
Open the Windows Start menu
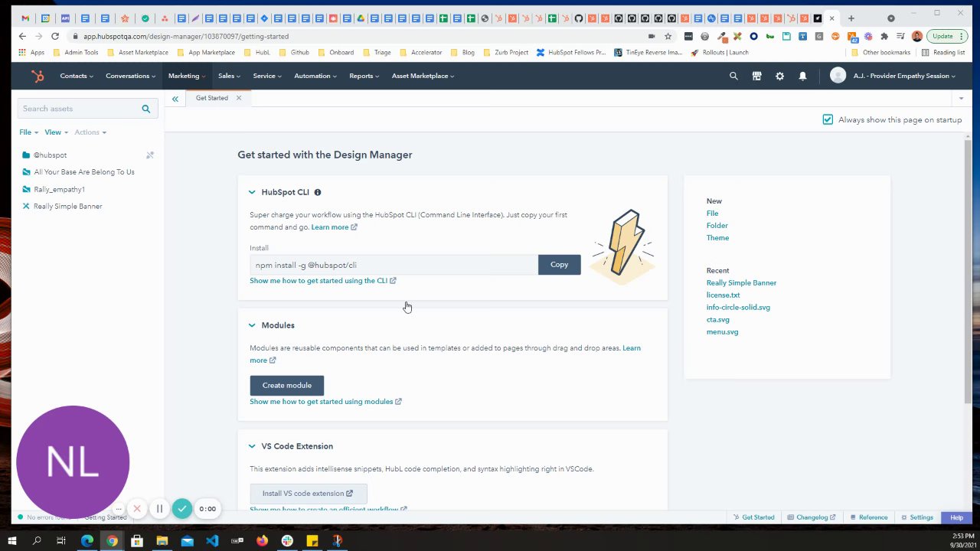tap(11, 540)
